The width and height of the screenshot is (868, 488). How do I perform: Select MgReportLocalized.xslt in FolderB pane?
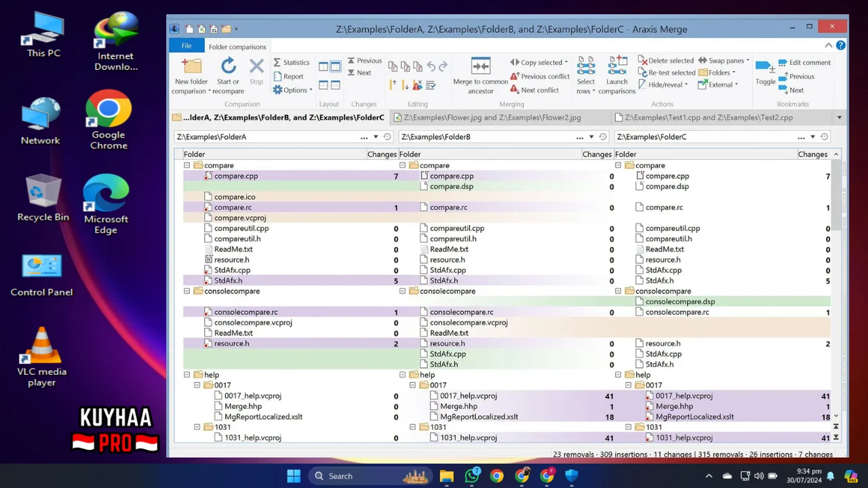(x=479, y=417)
